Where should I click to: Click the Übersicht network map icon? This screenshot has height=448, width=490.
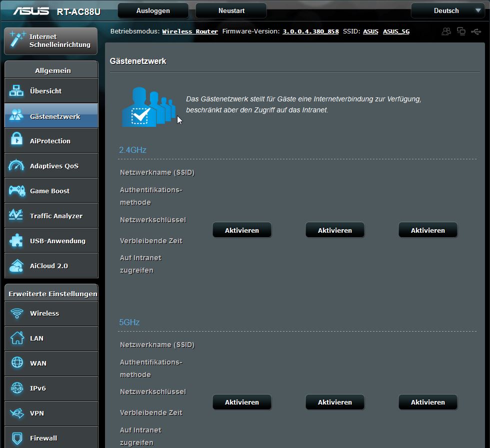(16, 90)
